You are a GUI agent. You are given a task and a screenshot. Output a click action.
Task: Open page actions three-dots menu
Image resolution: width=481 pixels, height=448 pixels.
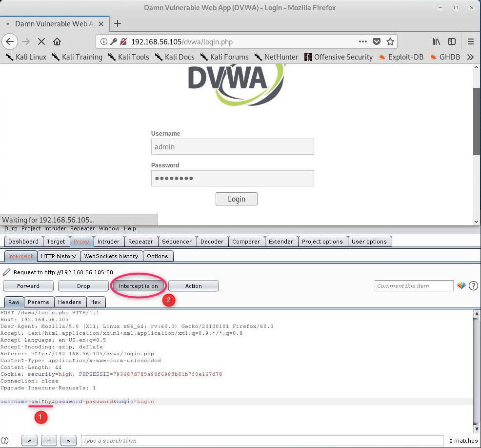[363, 41]
